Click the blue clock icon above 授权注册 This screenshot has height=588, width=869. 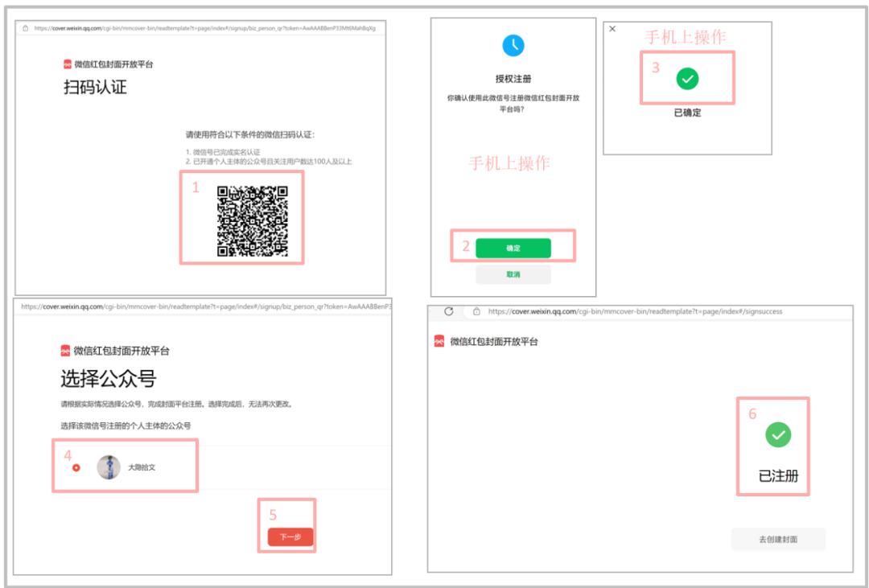pos(513,45)
